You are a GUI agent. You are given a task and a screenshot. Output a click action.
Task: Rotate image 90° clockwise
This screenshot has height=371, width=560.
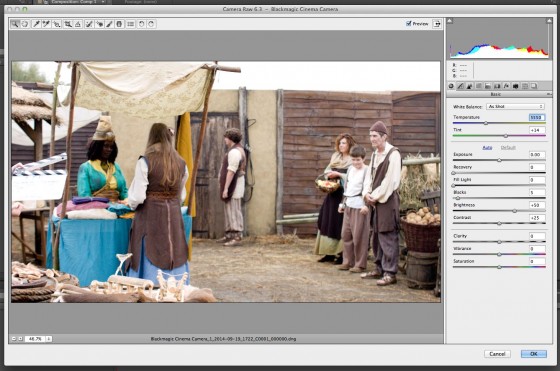[151, 24]
